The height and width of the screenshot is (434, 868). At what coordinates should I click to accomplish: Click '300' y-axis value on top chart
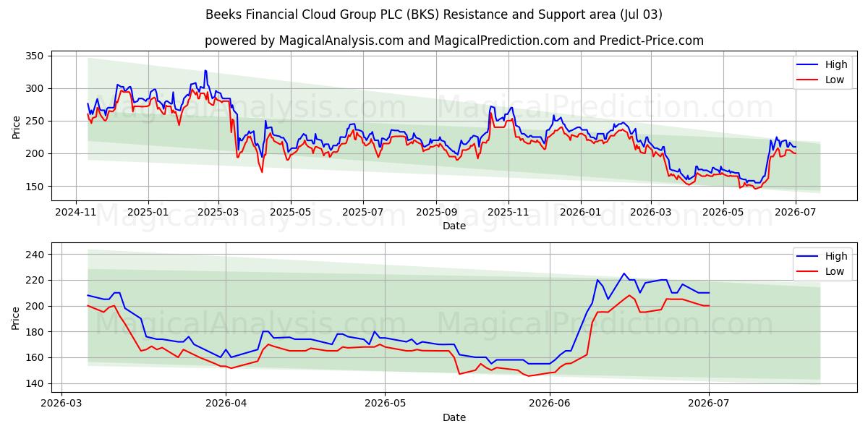click(35, 88)
